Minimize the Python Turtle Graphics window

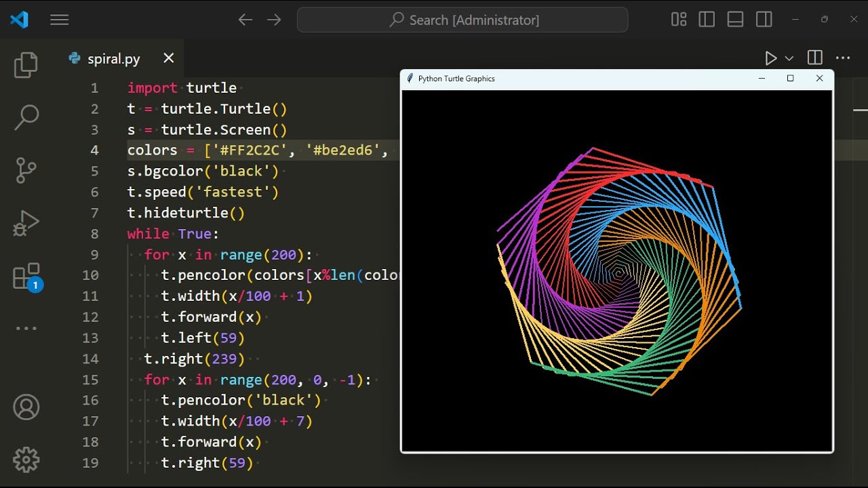762,79
